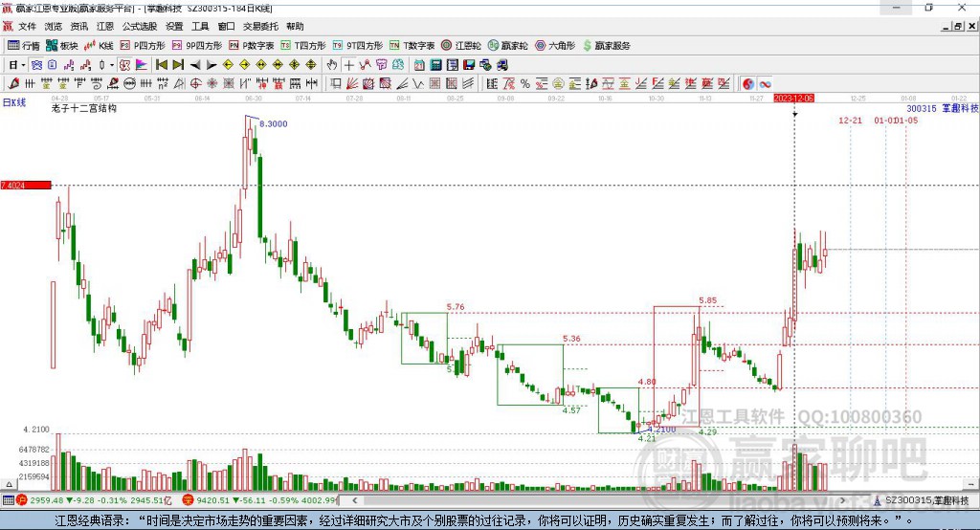The height and width of the screenshot is (530, 980).
Task: Expand volume pane with up triangle
Action: coord(9,484)
